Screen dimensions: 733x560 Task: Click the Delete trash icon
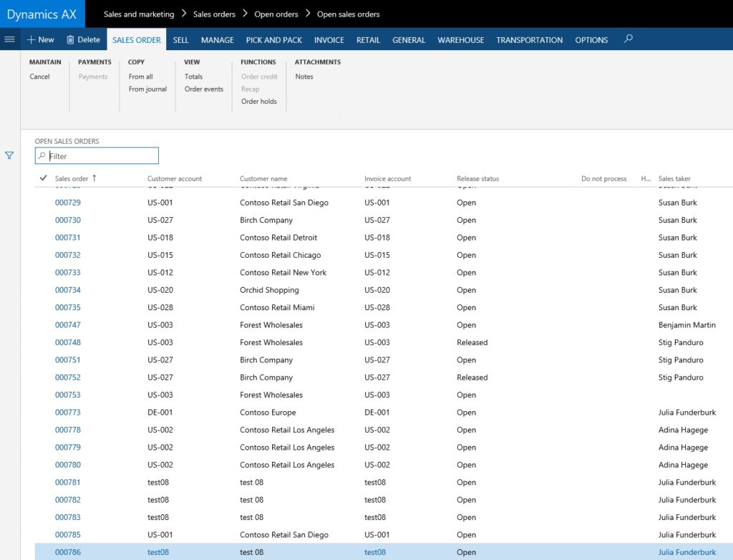click(x=70, y=40)
